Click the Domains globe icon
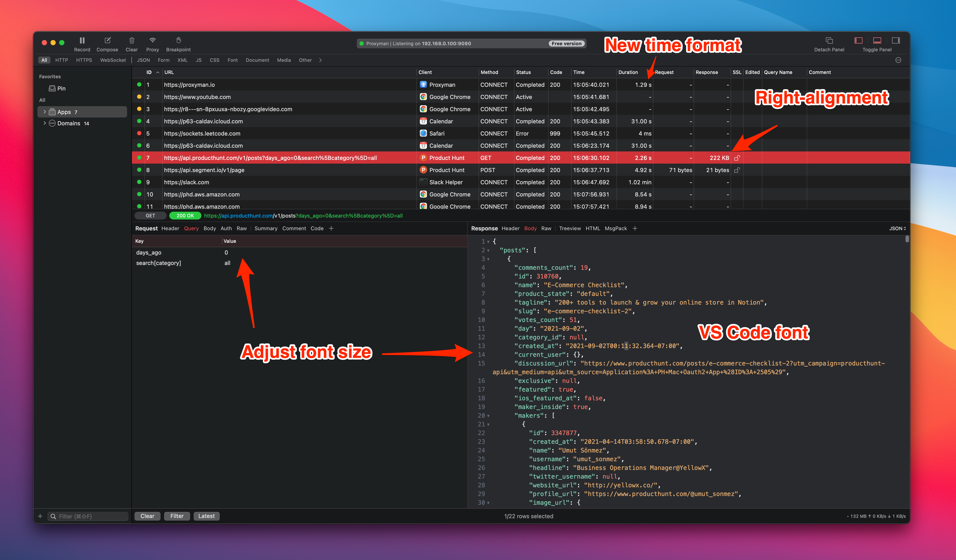The height and width of the screenshot is (560, 956). tap(52, 123)
